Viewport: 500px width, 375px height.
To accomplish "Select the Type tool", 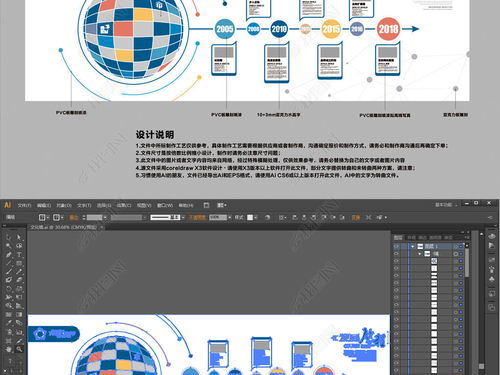I will coord(19,255).
